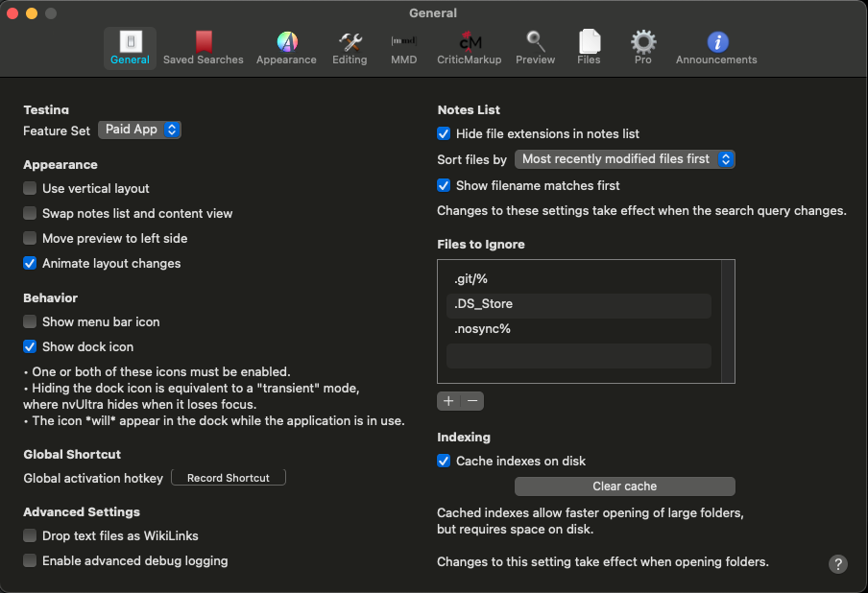Open the Announcements tab
The width and height of the screenshot is (868, 593).
point(716,48)
